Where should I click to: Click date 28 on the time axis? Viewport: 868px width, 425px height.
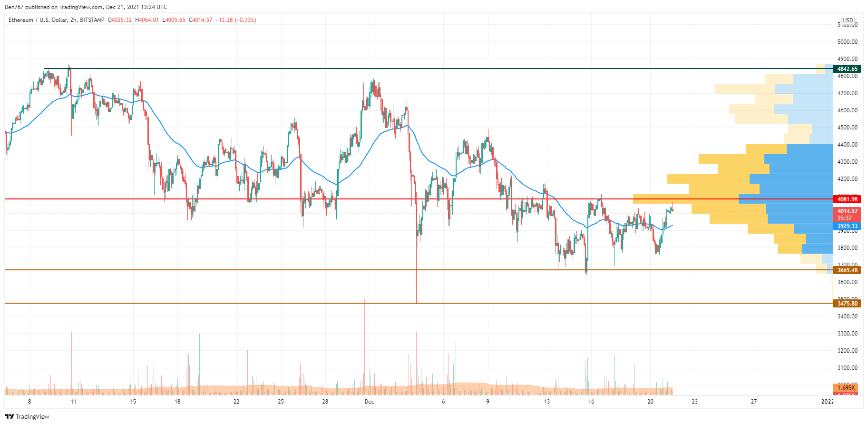(325, 402)
